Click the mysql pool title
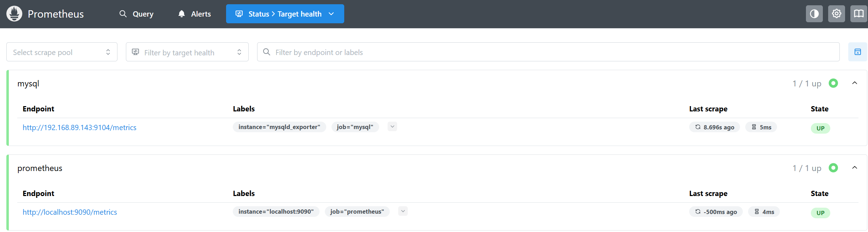868x232 pixels. 28,84
